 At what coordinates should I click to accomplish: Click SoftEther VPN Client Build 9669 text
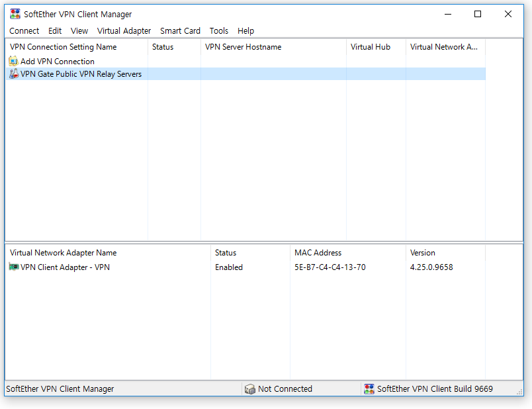435,388
